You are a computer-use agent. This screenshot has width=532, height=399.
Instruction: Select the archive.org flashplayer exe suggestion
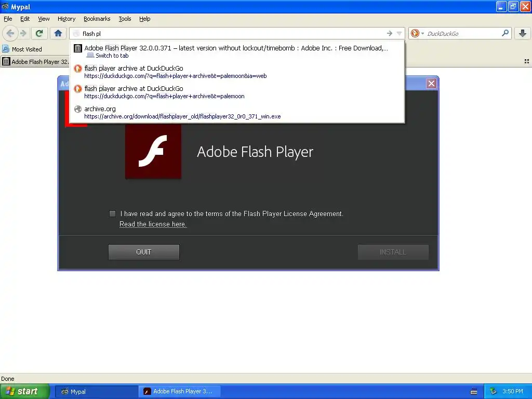pyautogui.click(x=237, y=112)
